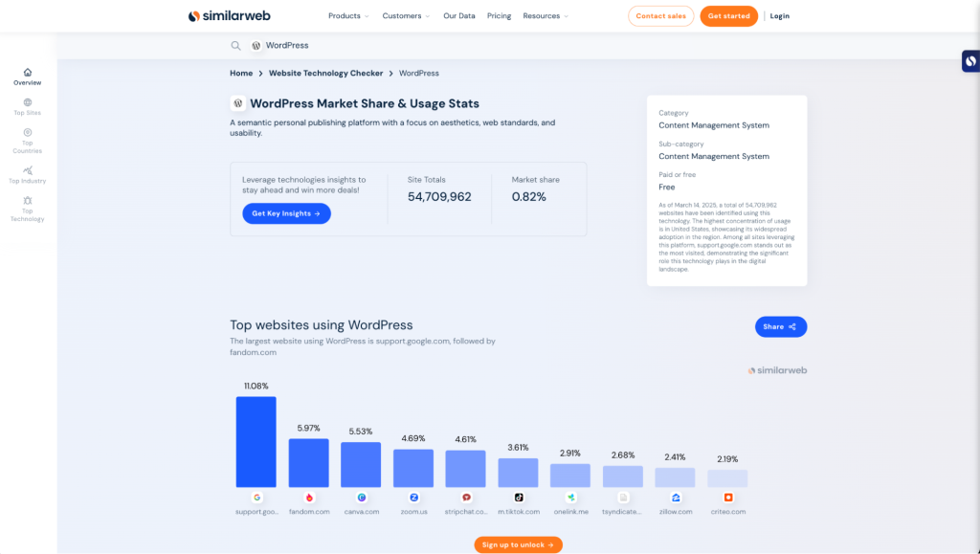Viewport: 980px width, 554px height.
Task: Open the Overview section in the sidebar
Action: pyautogui.click(x=27, y=78)
